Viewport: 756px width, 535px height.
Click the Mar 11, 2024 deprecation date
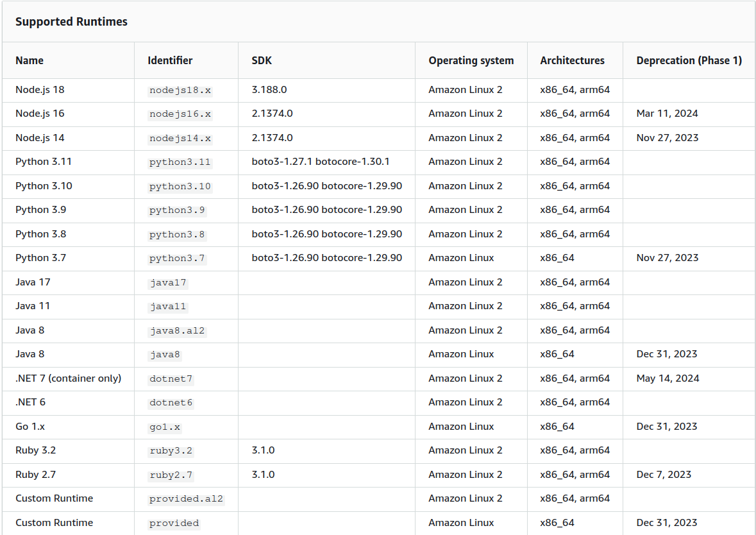tap(667, 114)
